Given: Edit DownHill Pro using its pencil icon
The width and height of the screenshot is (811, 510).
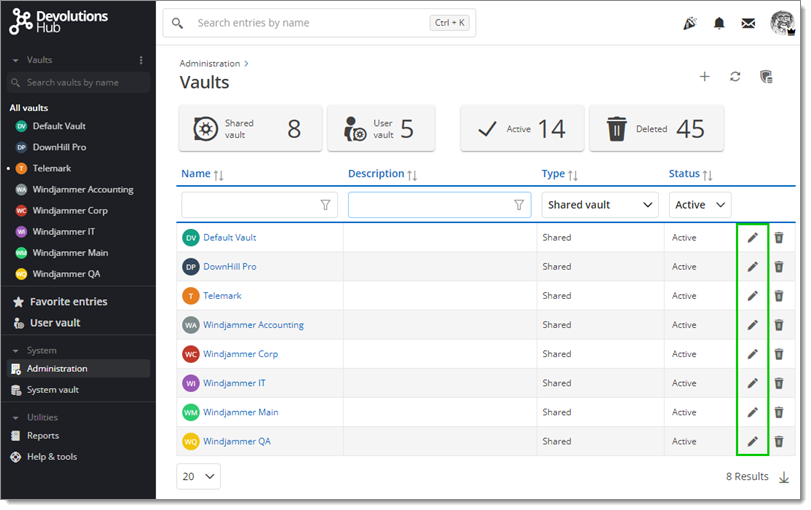Looking at the screenshot, I should [752, 266].
